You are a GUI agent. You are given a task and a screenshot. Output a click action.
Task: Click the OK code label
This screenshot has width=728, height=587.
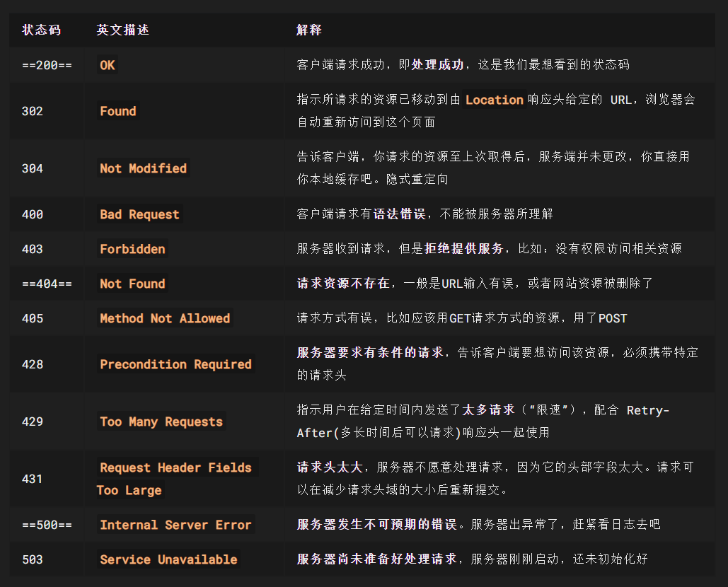108,65
